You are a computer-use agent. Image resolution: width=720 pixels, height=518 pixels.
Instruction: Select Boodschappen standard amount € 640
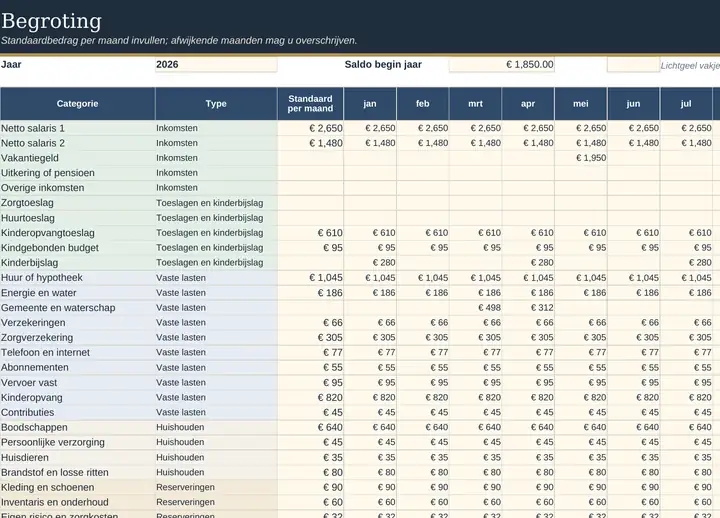(x=310, y=428)
